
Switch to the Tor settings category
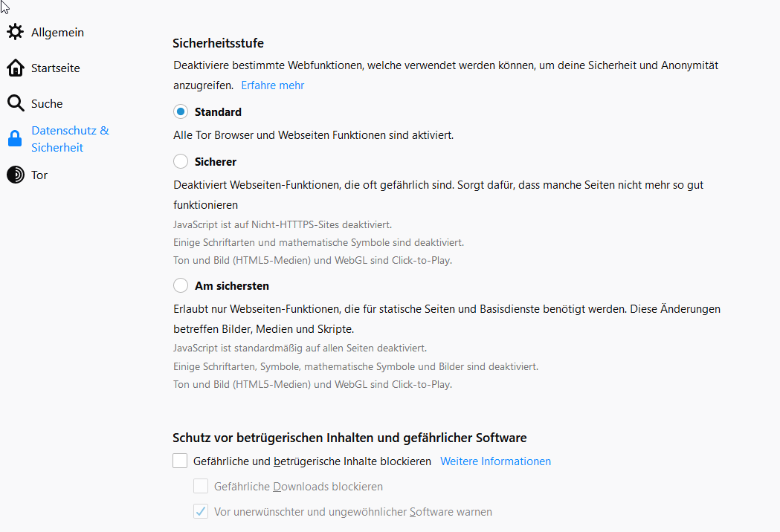(39, 175)
